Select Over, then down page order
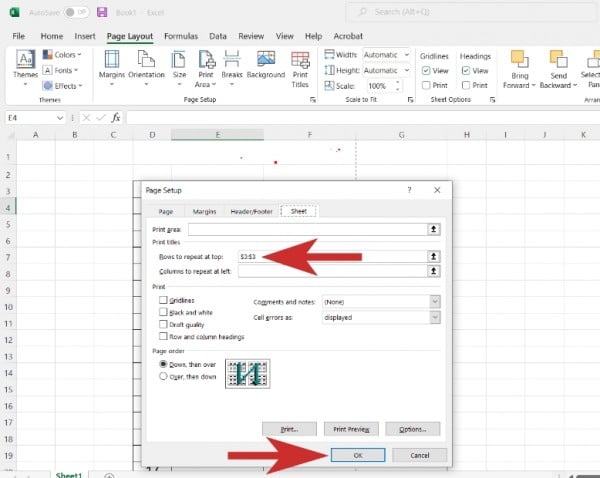Viewport: 600px width, 478px height. (x=163, y=376)
